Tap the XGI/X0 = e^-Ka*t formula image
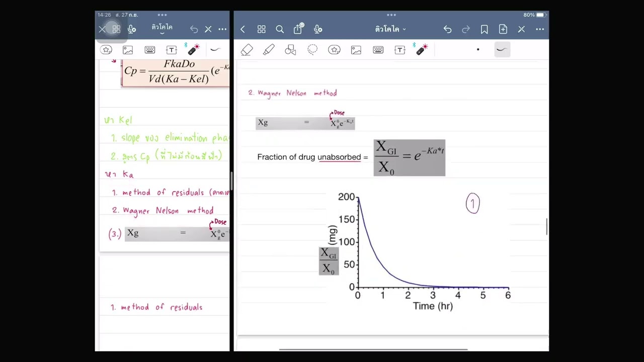 (410, 158)
